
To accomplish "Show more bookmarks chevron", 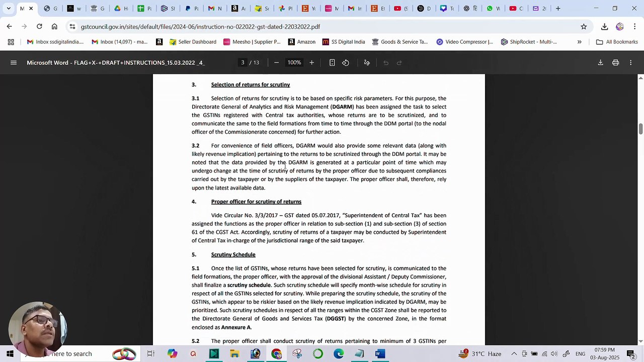I will 579,42.
